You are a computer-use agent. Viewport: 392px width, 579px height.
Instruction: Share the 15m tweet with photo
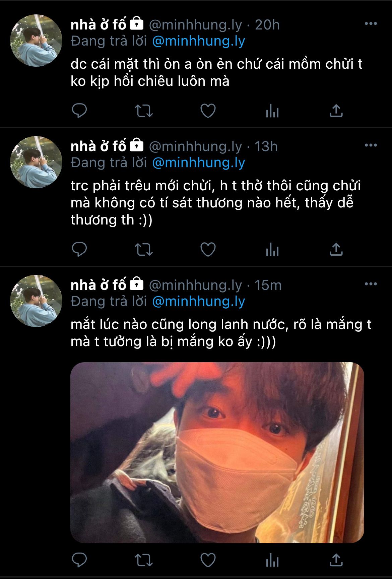pyautogui.click(x=336, y=560)
